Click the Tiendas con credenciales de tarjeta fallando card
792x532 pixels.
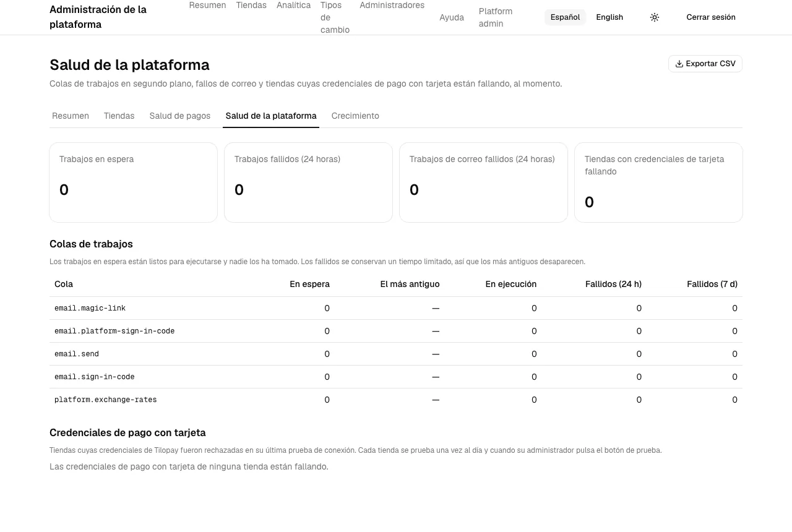[658, 182]
